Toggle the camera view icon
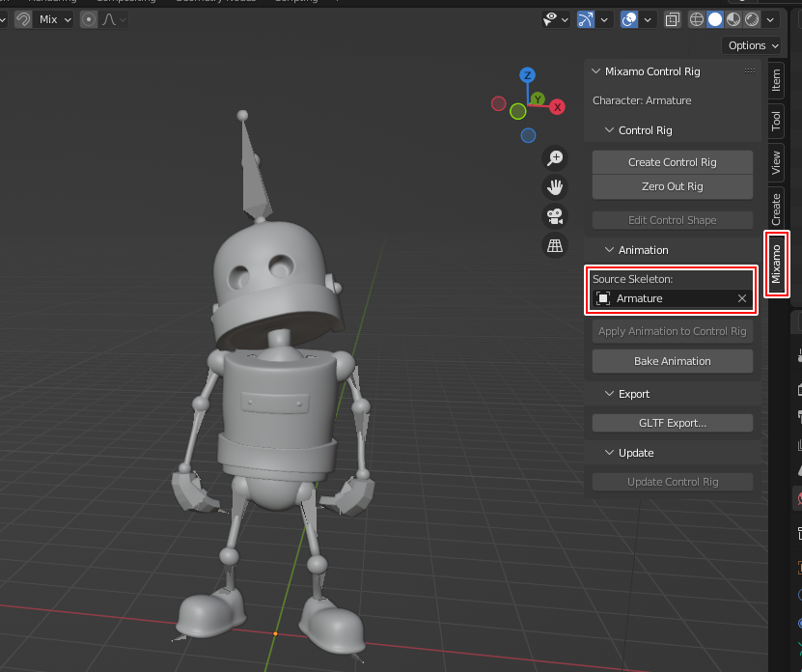 pyautogui.click(x=555, y=216)
